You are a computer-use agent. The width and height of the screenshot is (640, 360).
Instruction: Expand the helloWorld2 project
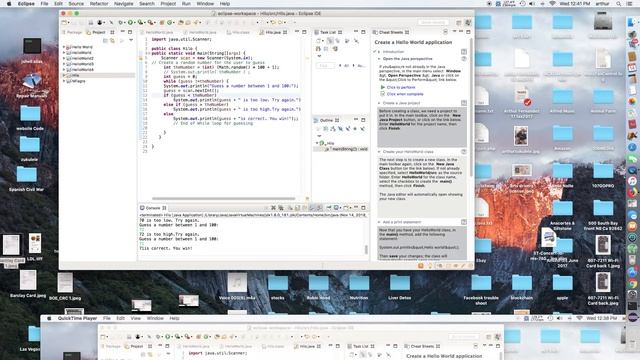point(64,58)
